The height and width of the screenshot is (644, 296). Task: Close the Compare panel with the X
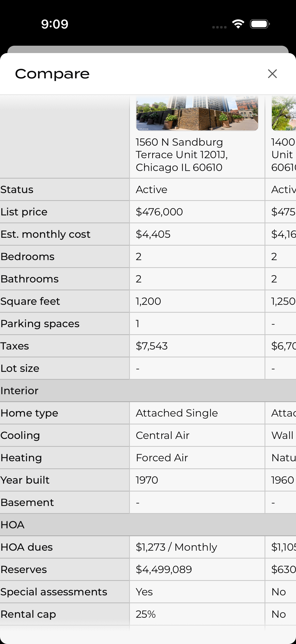point(272,74)
